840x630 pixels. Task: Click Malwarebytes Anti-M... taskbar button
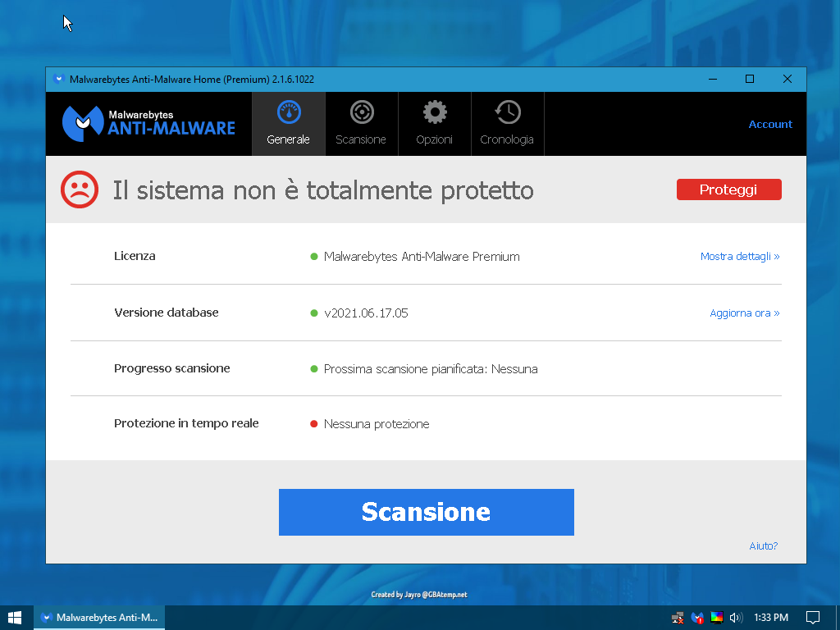click(99, 618)
